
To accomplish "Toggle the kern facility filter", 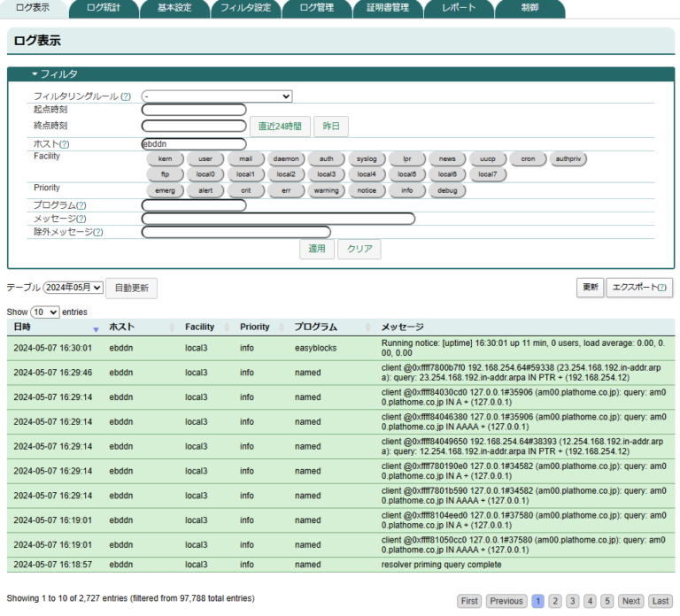I will pyautogui.click(x=165, y=159).
